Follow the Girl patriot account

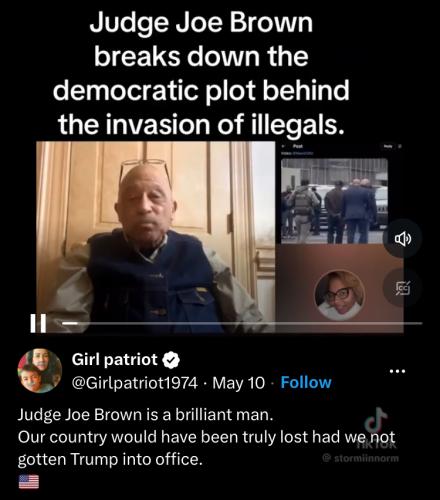(306, 383)
